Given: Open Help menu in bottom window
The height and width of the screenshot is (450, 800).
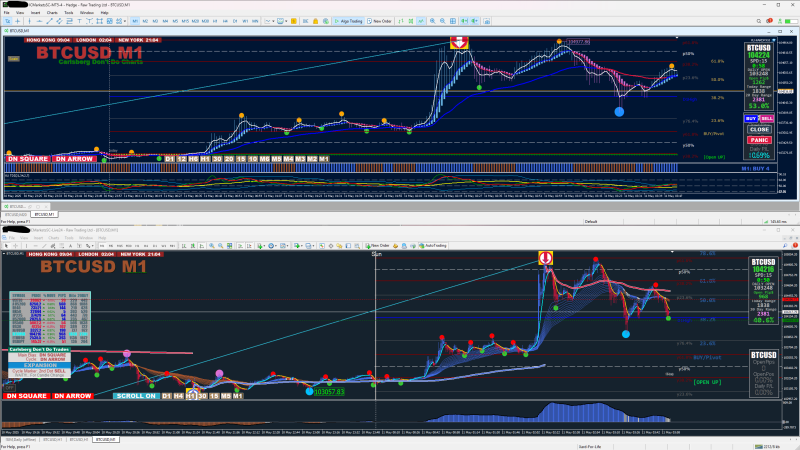Looking at the screenshot, I should pyautogui.click(x=104, y=238).
